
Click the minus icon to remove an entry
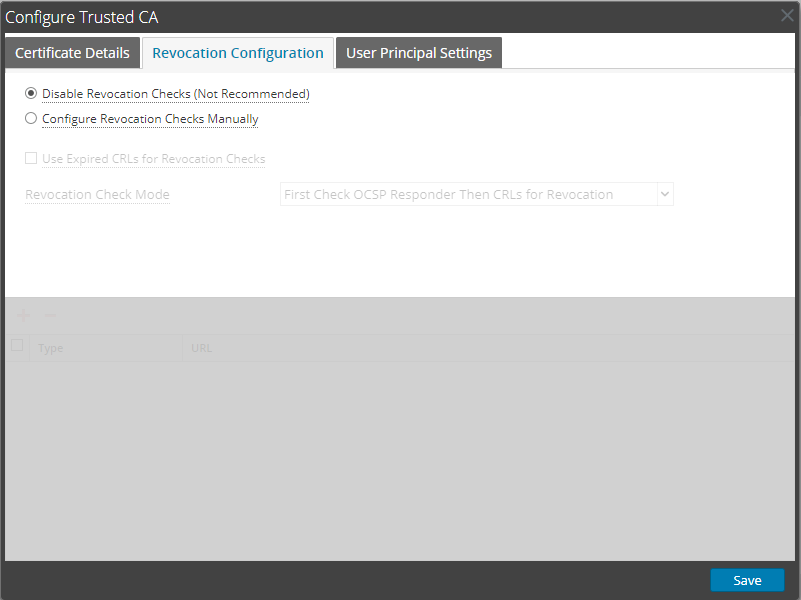pos(49,315)
